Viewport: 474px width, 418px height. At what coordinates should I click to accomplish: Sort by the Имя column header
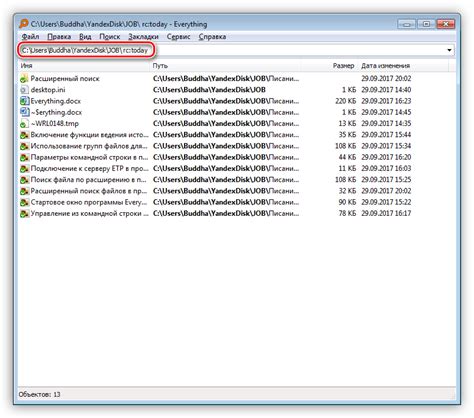84,66
